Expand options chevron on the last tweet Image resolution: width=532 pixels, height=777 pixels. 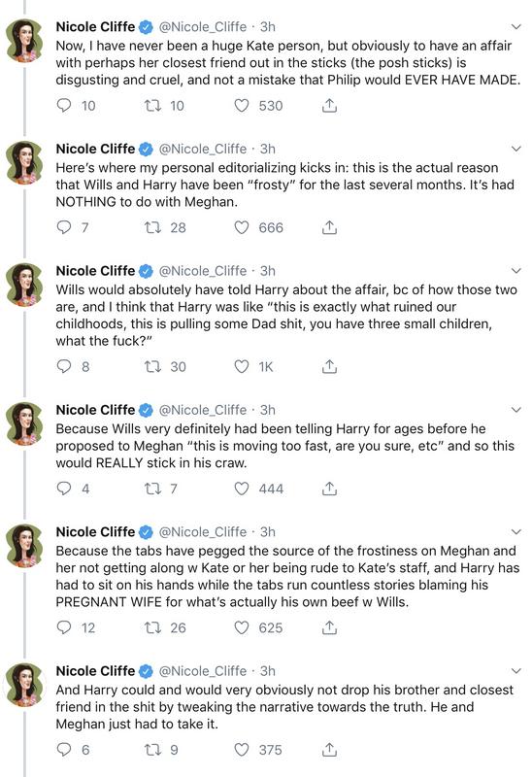click(x=516, y=671)
